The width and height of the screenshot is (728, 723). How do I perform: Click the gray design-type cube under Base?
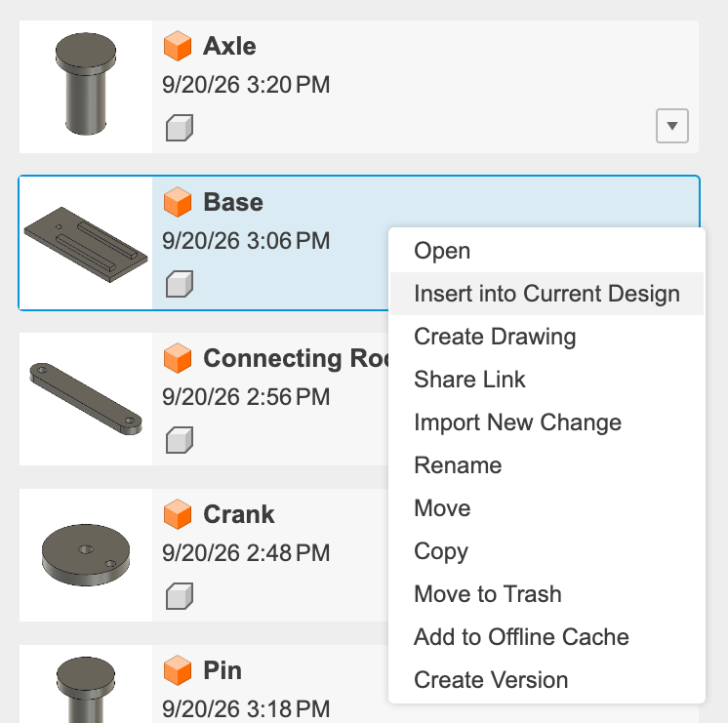pos(180,284)
